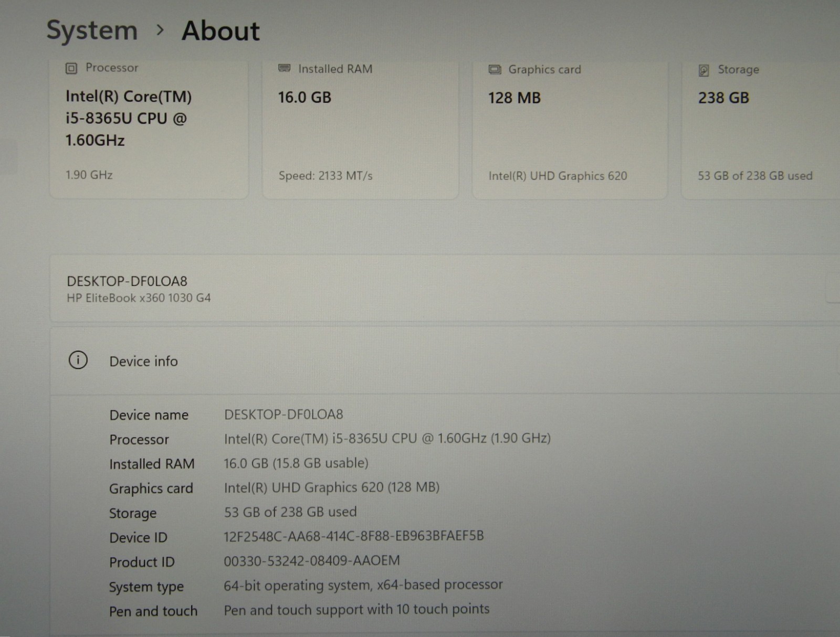Image resolution: width=840 pixels, height=637 pixels.
Task: Click the Storage drive icon
Action: coord(704,70)
